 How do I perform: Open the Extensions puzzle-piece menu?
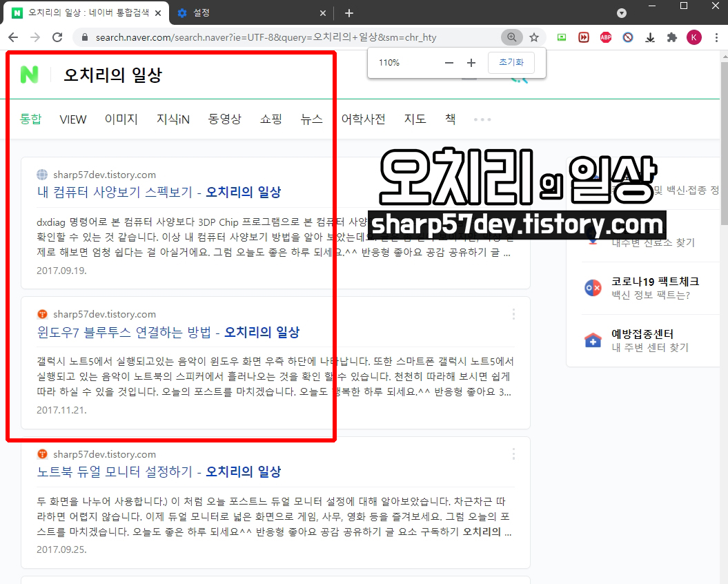tap(672, 37)
